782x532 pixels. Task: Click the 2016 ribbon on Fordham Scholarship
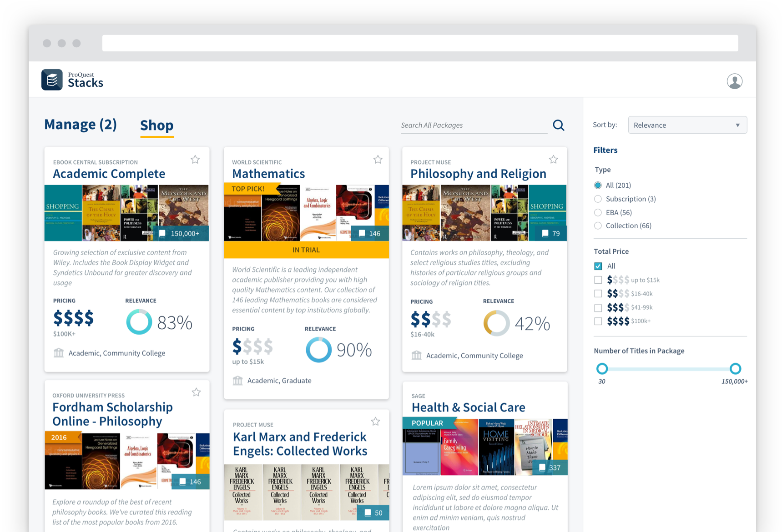coord(63,437)
